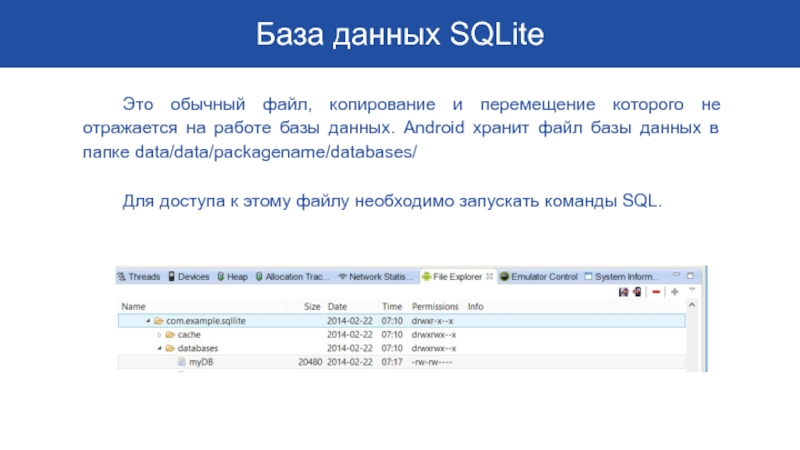The image size is (800, 450).
Task: Click the Heap tab cylinder icon
Action: pos(220,277)
